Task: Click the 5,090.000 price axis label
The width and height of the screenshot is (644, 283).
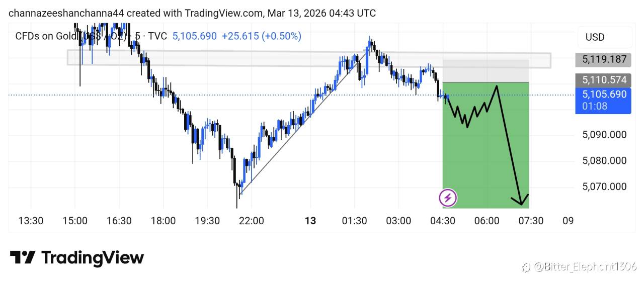Action: click(604, 135)
